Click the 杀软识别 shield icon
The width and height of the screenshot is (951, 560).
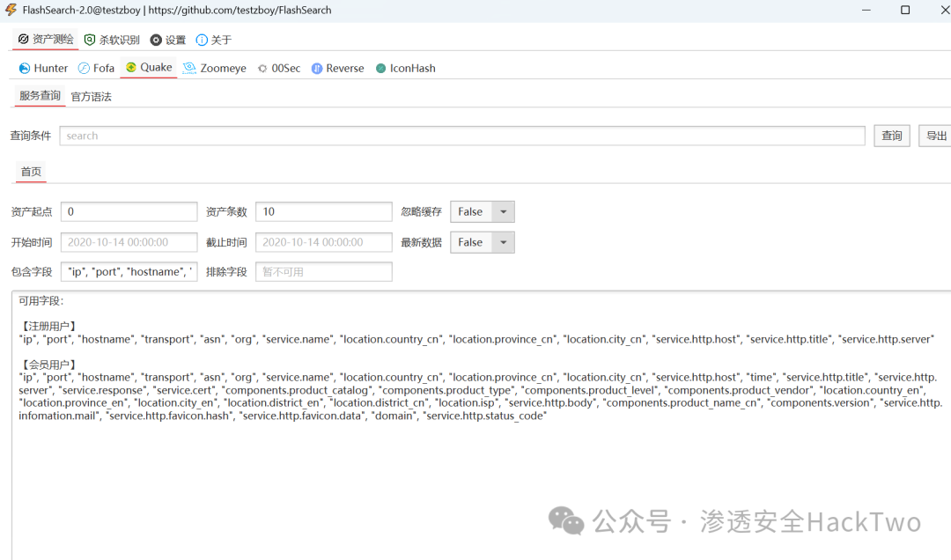point(90,40)
